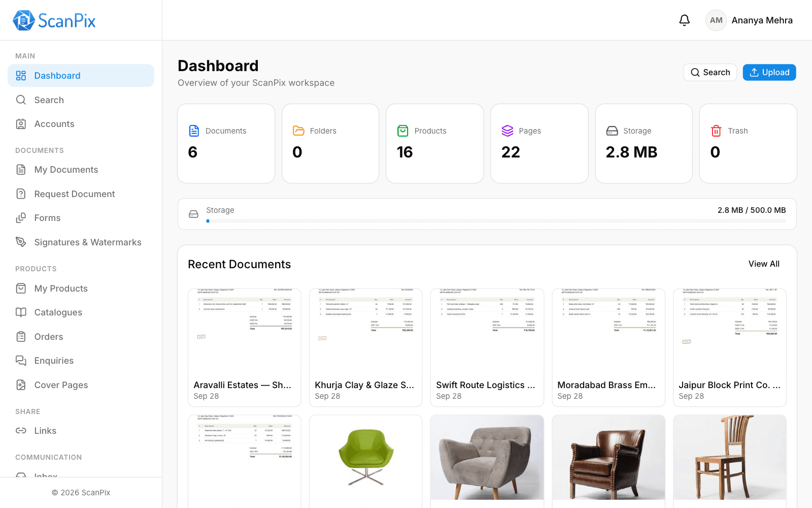Open the Swift Route Logistics document
812x508 pixels.
pos(487,347)
